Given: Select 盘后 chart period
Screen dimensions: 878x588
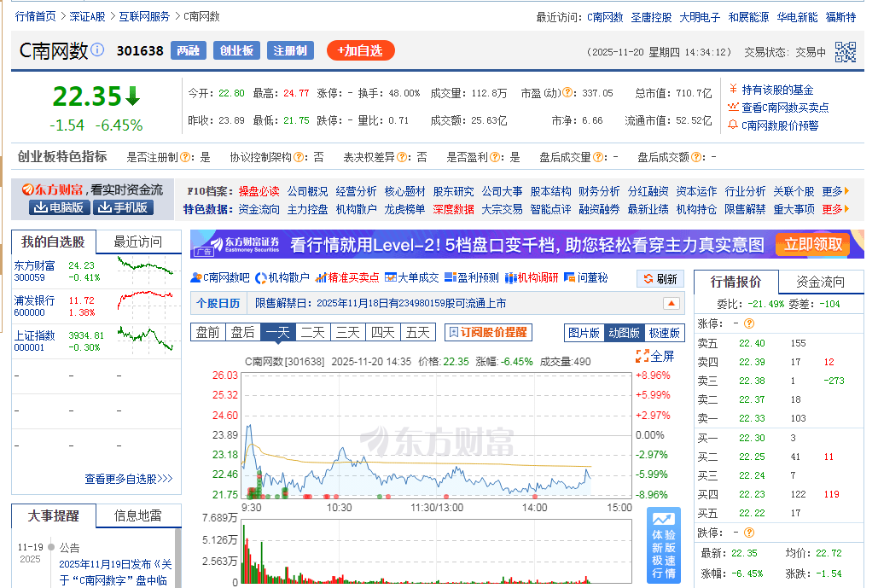Looking at the screenshot, I should 242,333.
